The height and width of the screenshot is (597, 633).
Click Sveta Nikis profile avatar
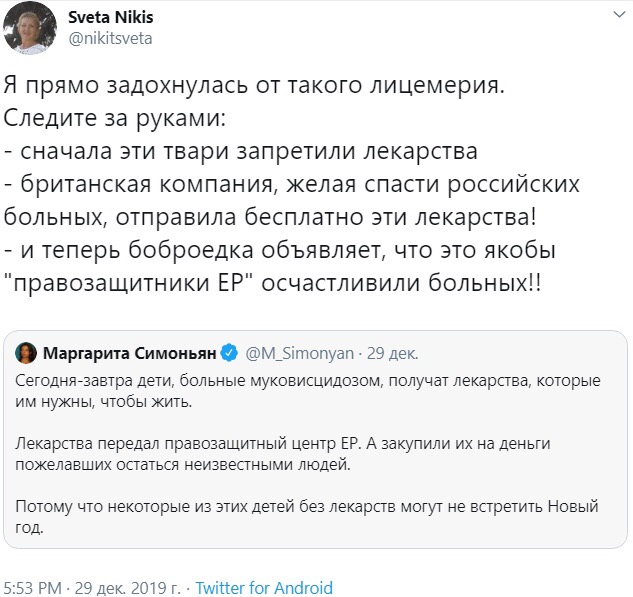(x=35, y=29)
